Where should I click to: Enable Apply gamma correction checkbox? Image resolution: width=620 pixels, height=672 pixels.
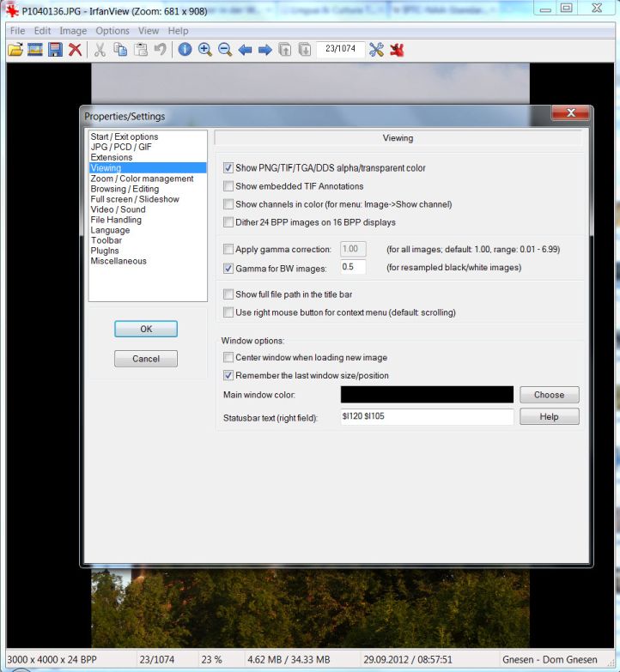228,249
